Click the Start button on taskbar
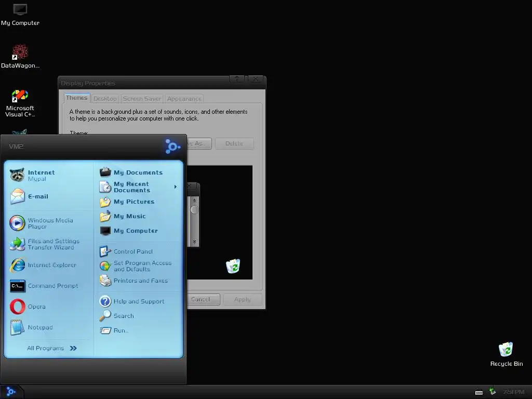The height and width of the screenshot is (399, 532). pos(11,392)
